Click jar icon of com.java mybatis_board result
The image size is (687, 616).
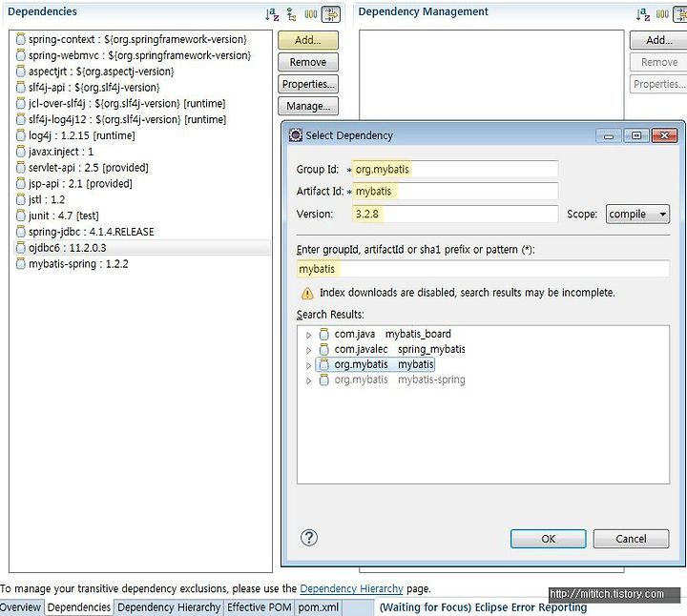pos(323,334)
